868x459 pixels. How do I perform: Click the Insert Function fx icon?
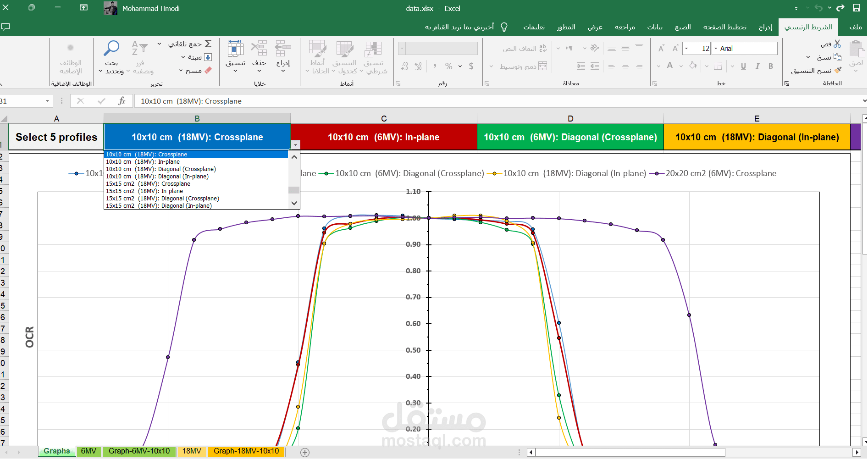pos(122,101)
